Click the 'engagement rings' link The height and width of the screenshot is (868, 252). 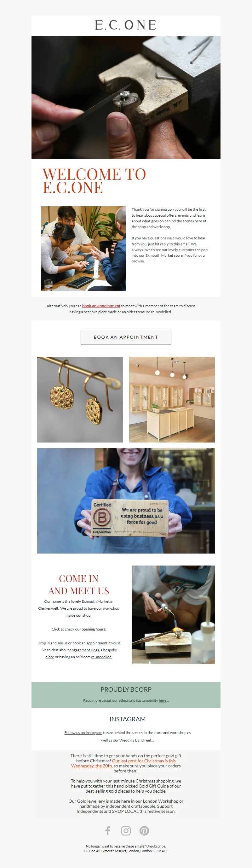click(84, 650)
